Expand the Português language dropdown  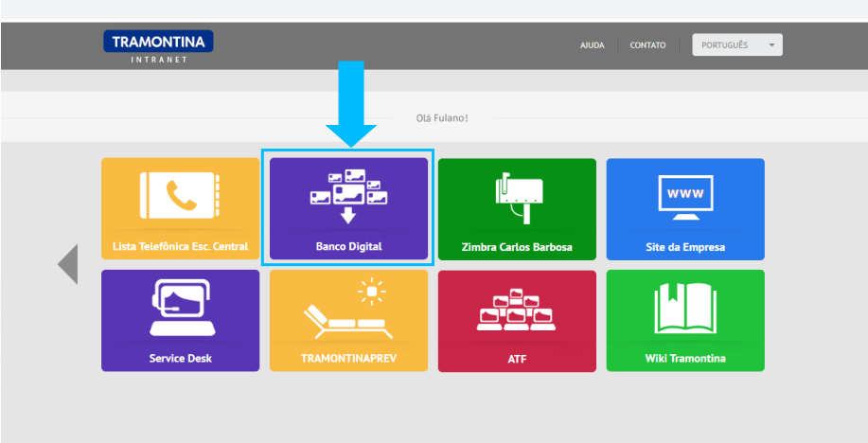point(737,44)
